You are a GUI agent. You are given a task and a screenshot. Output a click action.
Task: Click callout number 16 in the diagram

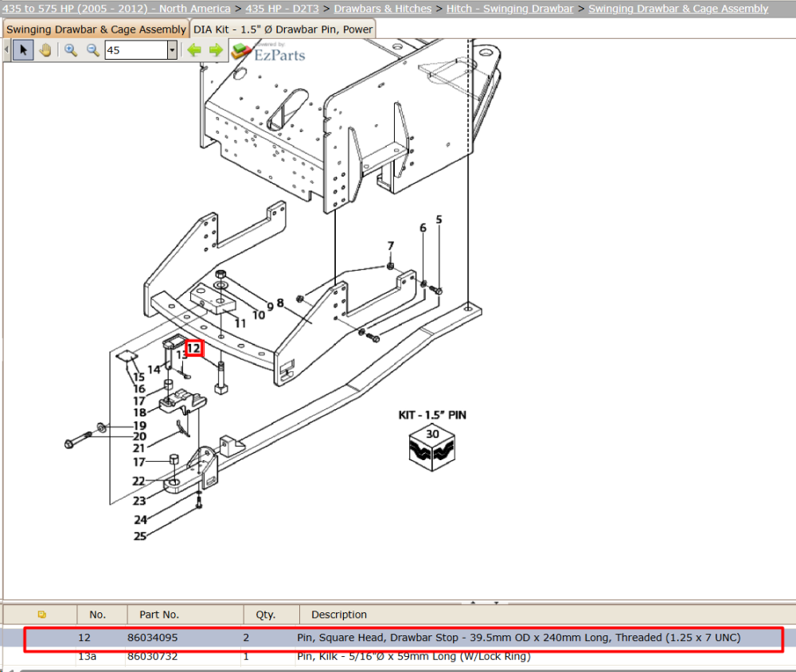pos(139,389)
